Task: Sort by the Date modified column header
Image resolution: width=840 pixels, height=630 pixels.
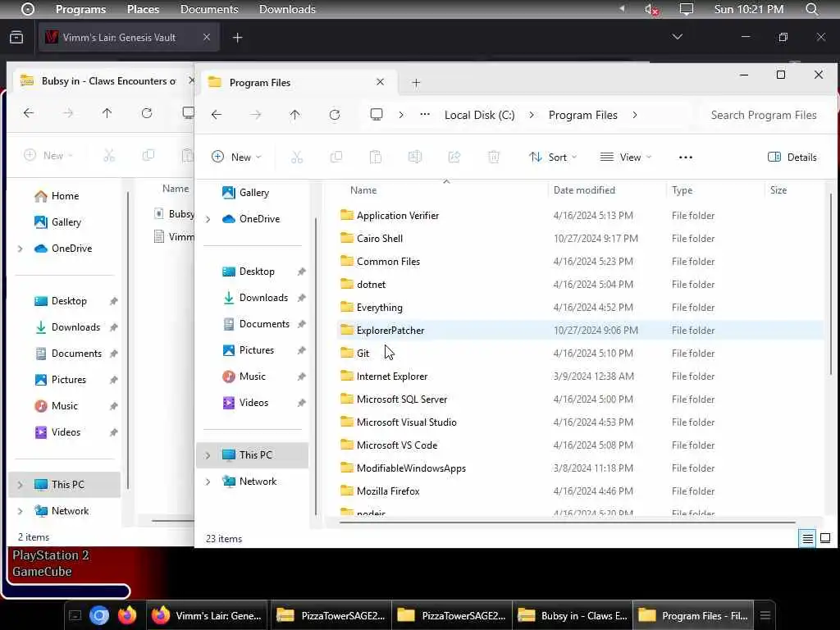Action: (584, 190)
